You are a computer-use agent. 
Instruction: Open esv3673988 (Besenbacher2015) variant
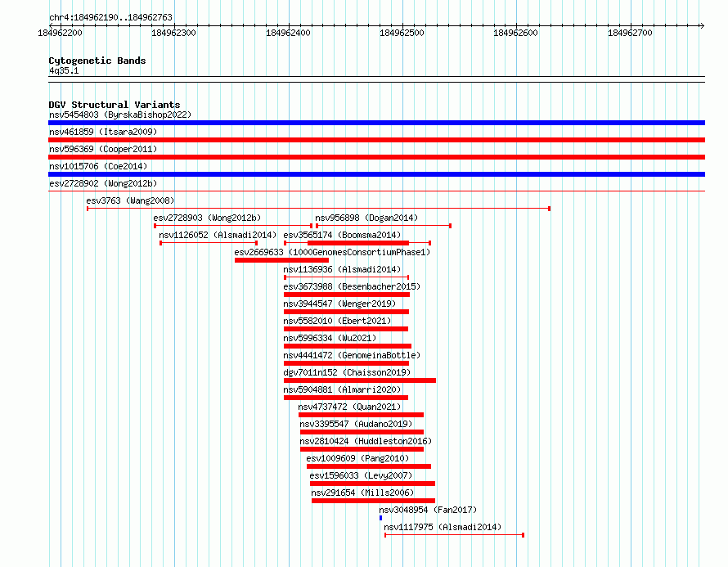(352, 286)
